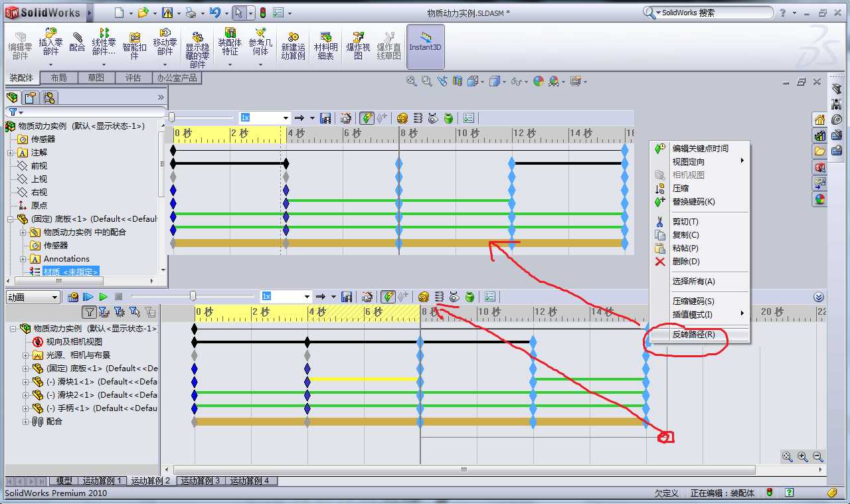This screenshot has width=850, height=504.
Task: Click time slider handle in bottom motion toolbar
Action: pyautogui.click(x=193, y=296)
